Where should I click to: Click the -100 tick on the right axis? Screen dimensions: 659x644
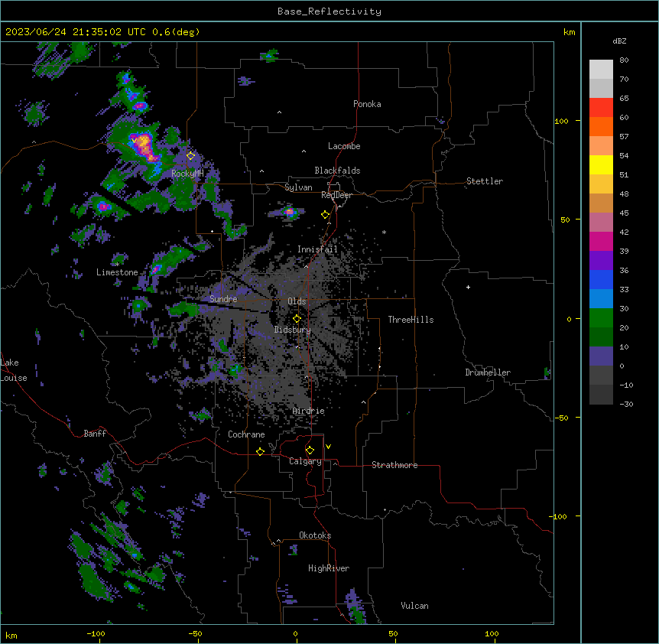[559, 516]
